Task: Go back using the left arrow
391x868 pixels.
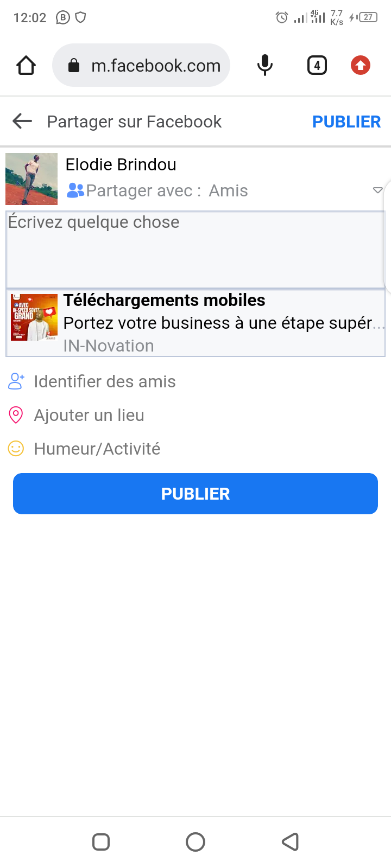Action: pyautogui.click(x=22, y=122)
